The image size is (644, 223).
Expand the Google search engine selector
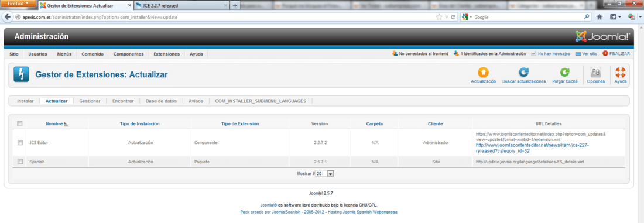(467, 17)
